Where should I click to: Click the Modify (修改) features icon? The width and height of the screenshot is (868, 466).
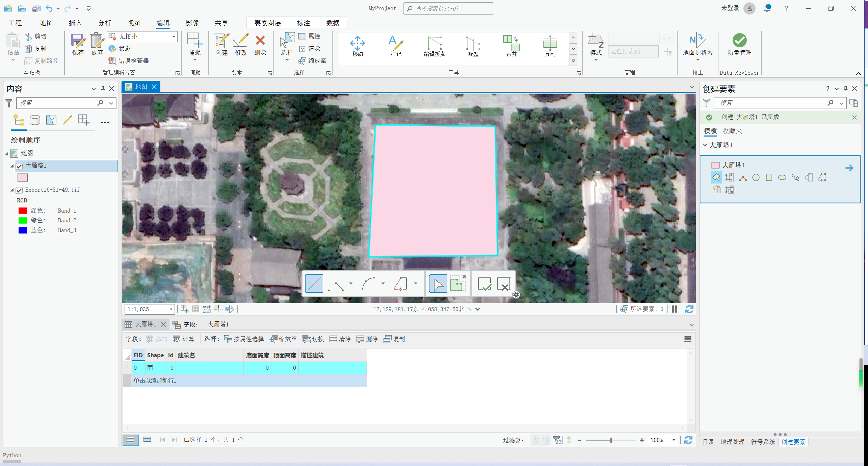click(x=241, y=44)
